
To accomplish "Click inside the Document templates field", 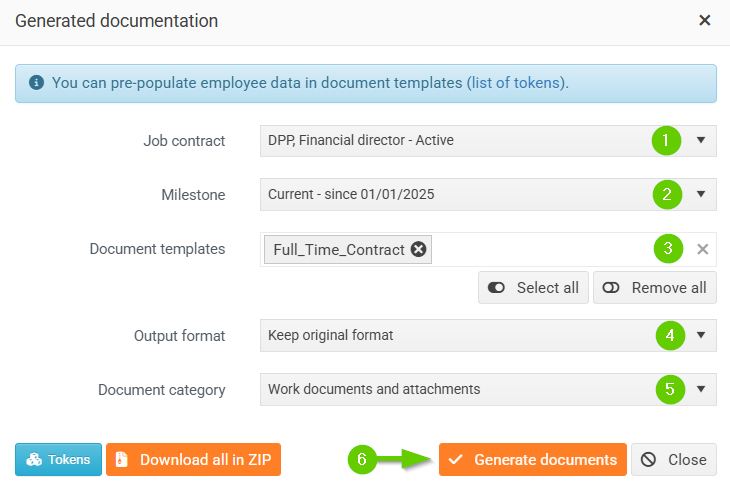I will coord(540,250).
